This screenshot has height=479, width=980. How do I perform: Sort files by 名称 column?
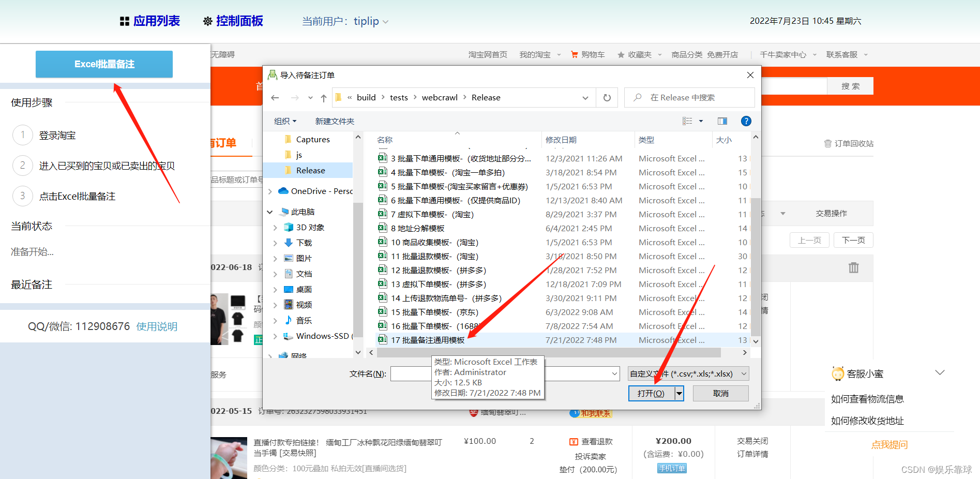(x=385, y=140)
